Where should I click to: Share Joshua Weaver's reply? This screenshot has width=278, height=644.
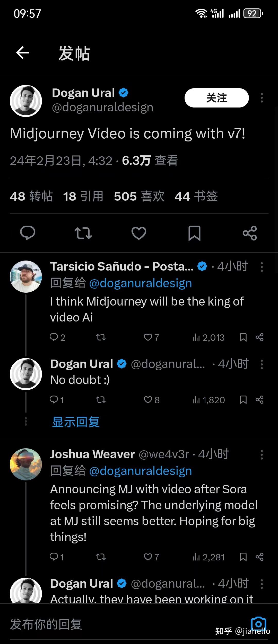coord(259,557)
